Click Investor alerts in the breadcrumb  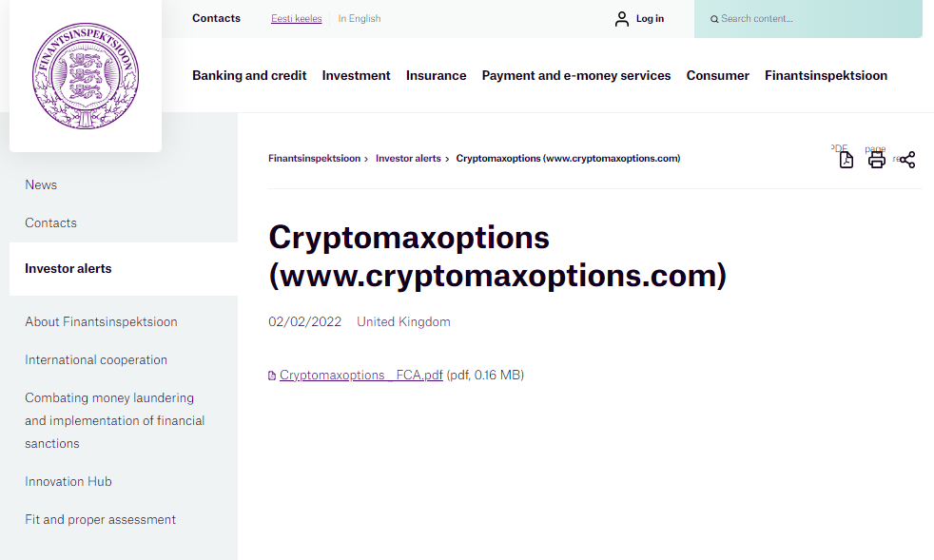(408, 159)
